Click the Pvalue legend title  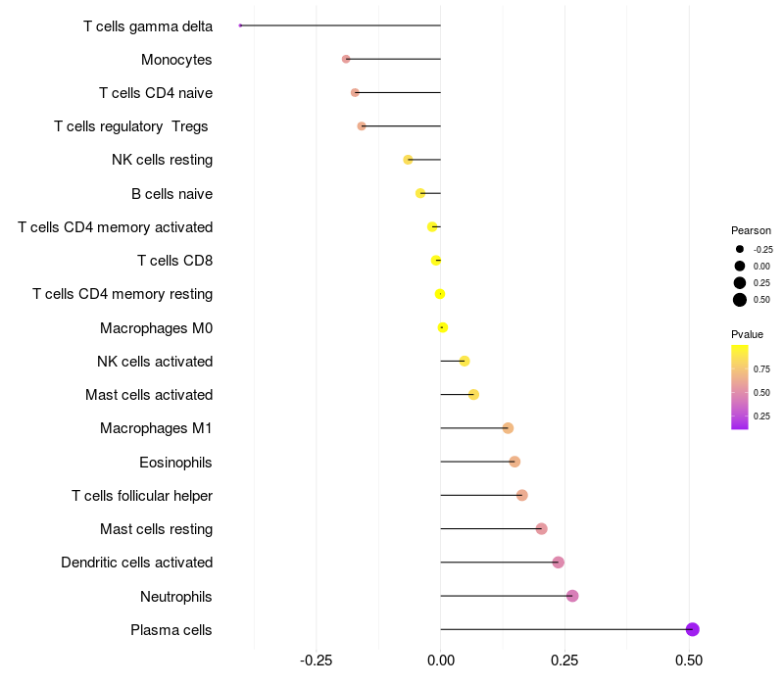point(747,334)
